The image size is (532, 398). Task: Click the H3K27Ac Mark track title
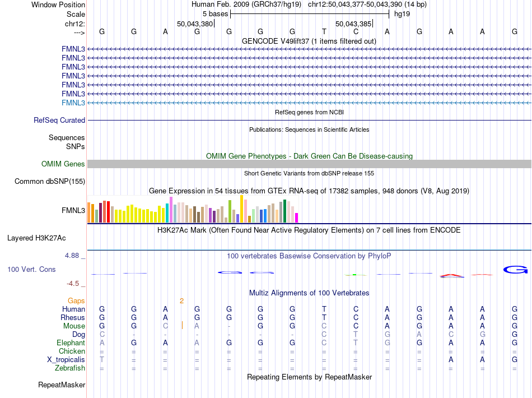tap(309, 230)
